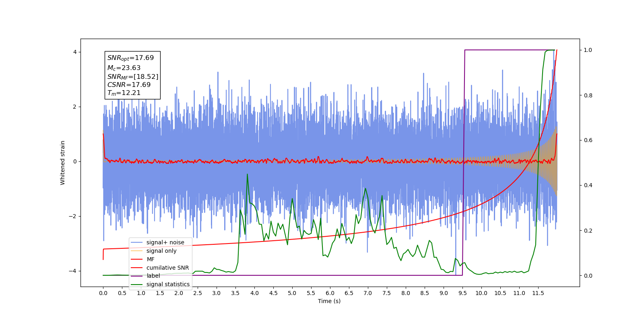
Task: Click the green line sample beside 'signal statistics'
Action: pyautogui.click(x=137, y=285)
